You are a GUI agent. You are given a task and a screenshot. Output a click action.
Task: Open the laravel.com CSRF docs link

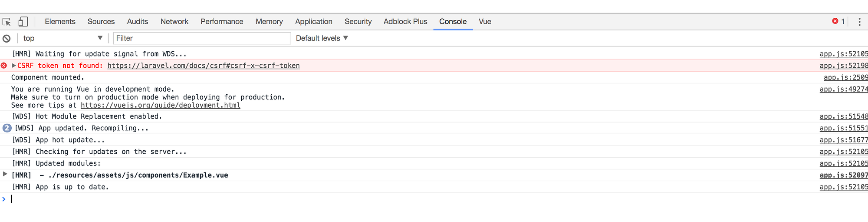[204, 66]
